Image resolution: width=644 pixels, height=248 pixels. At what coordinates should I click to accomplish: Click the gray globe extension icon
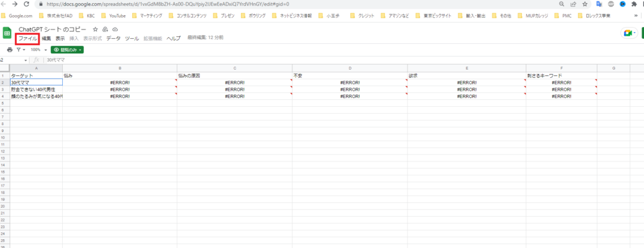click(x=611, y=4)
